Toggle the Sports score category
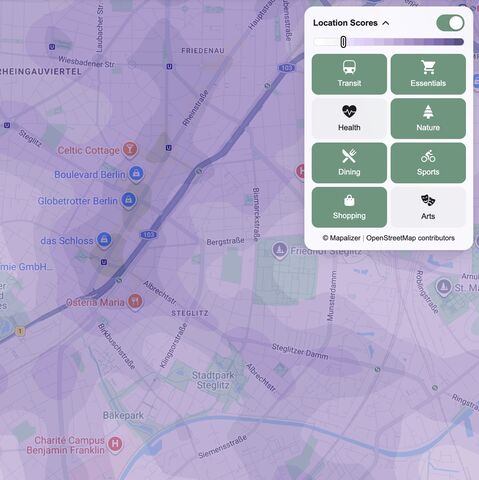The height and width of the screenshot is (480, 479). tap(428, 163)
